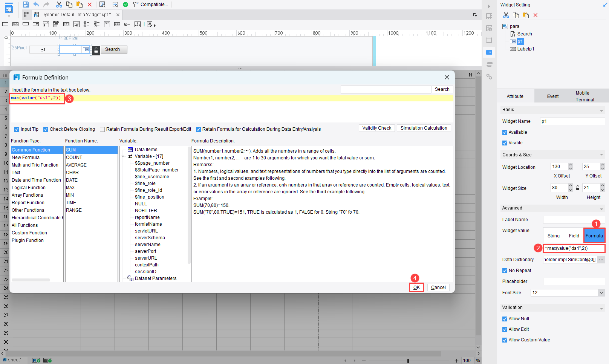Pick the Date calendar widget icon
The height and width of the screenshot is (364, 609).
coord(56,24)
